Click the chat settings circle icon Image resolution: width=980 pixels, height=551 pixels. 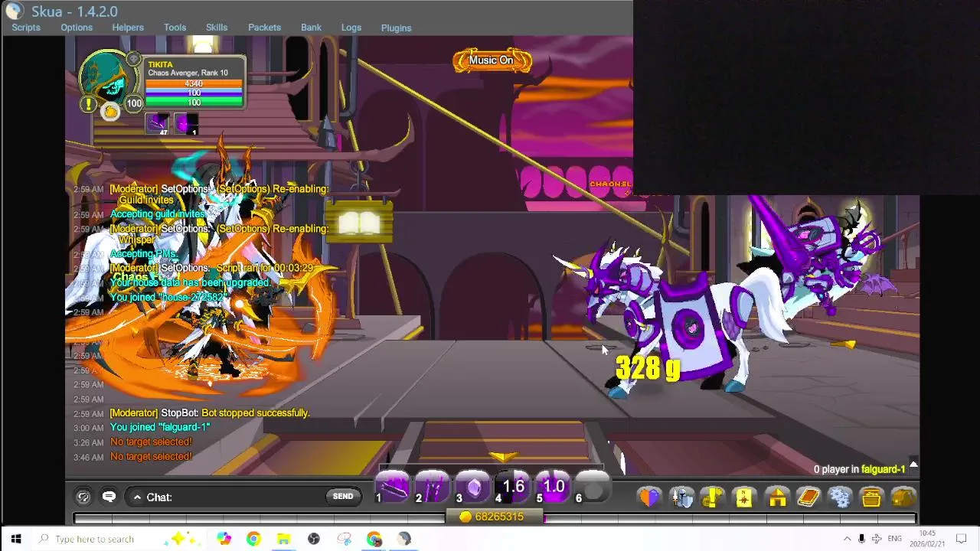coord(83,497)
